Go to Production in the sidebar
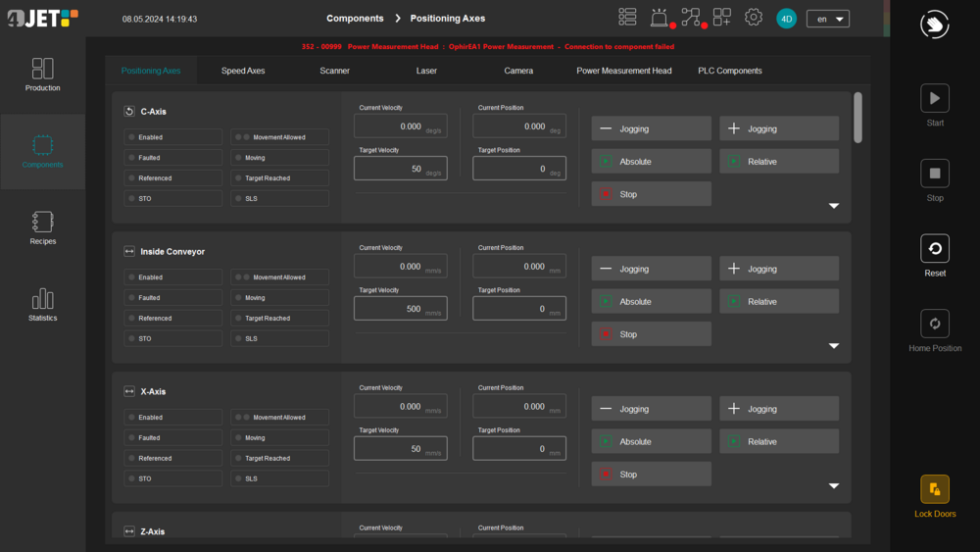This screenshot has width=980, height=552. pyautogui.click(x=42, y=75)
